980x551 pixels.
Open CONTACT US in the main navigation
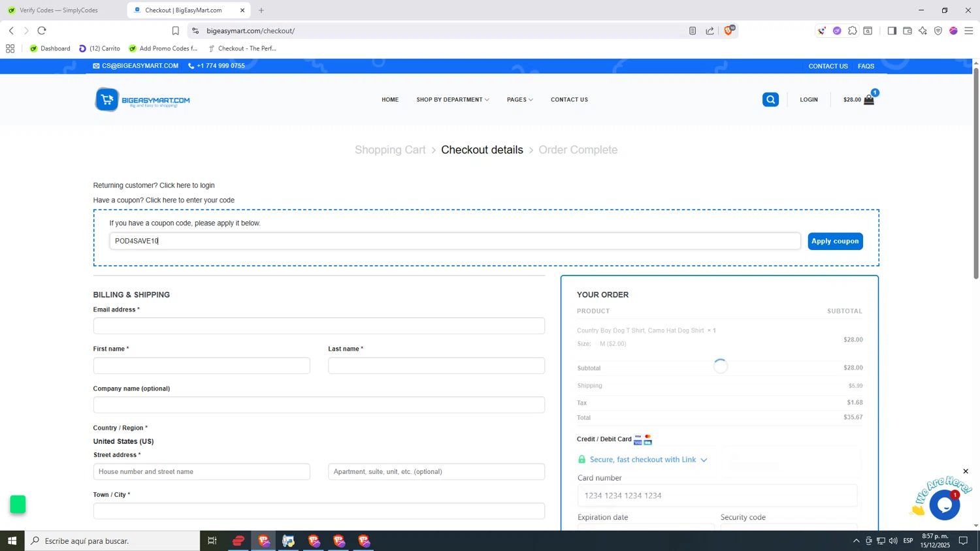(569, 100)
